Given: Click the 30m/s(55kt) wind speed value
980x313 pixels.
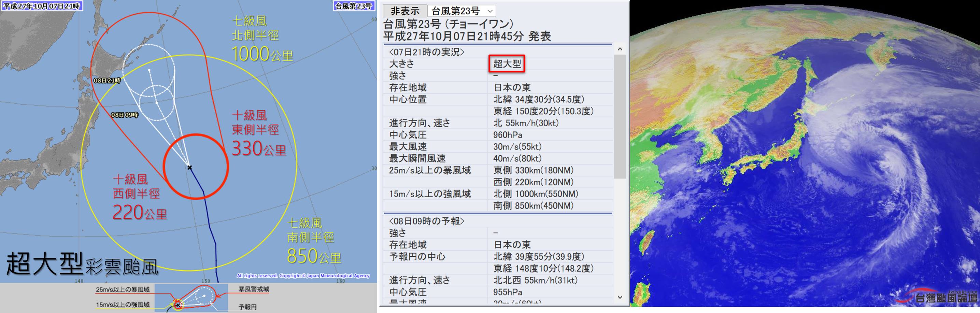Looking at the screenshot, I should [x=517, y=146].
